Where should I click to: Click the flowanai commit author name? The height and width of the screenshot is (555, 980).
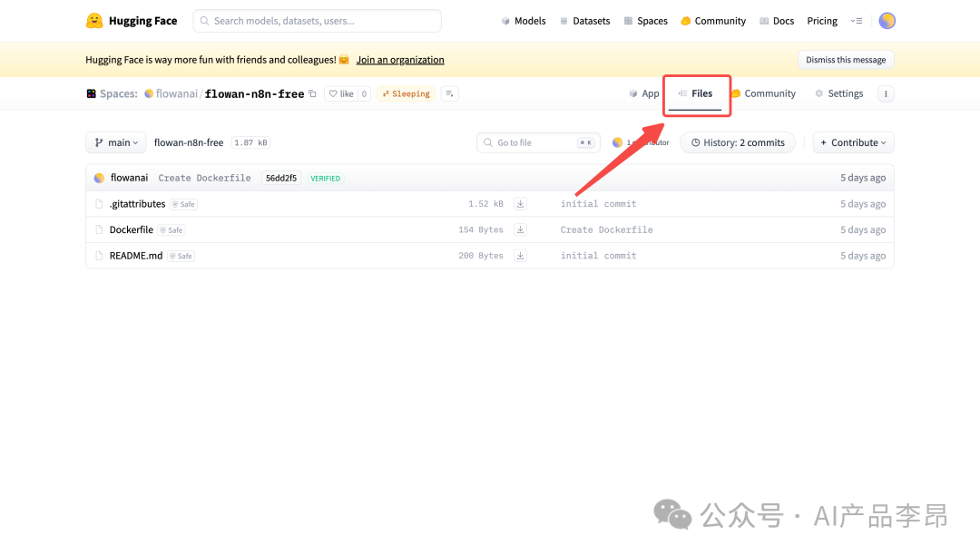click(x=130, y=178)
